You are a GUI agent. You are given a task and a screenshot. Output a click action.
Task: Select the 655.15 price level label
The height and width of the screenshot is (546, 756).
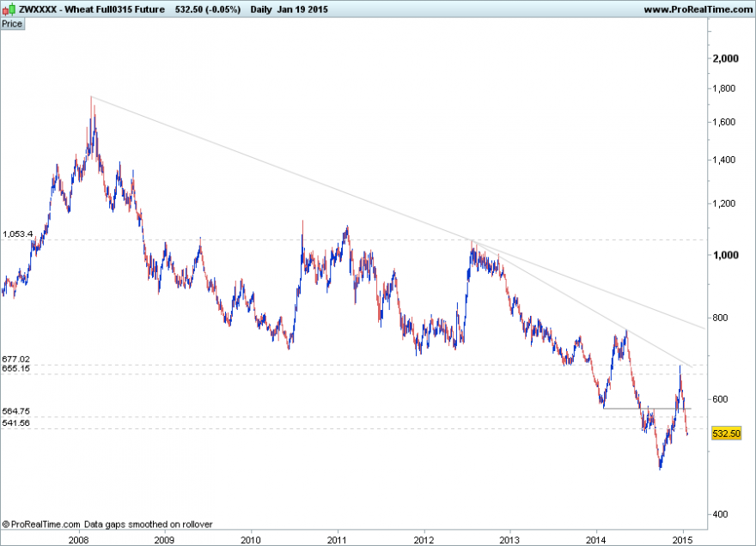16,368
